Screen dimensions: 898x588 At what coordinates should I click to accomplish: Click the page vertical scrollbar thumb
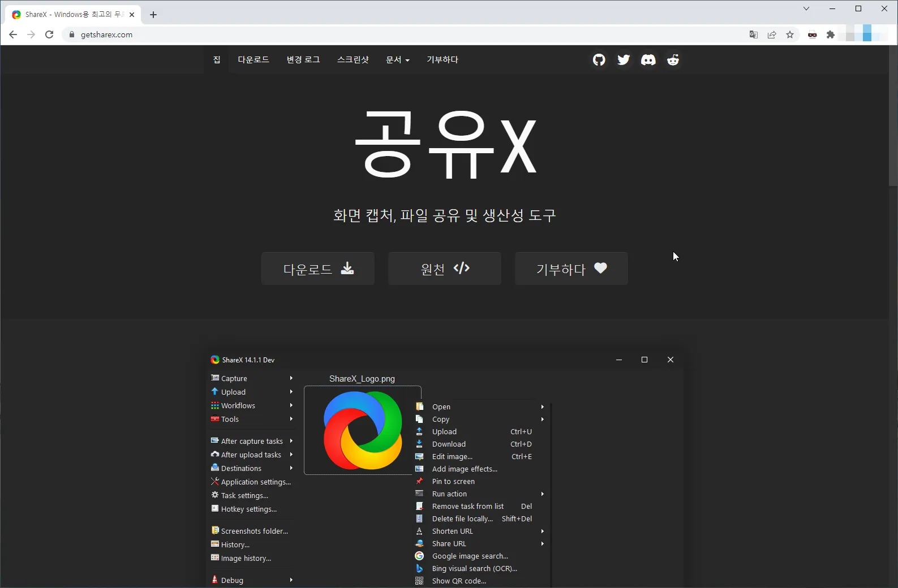(x=893, y=116)
